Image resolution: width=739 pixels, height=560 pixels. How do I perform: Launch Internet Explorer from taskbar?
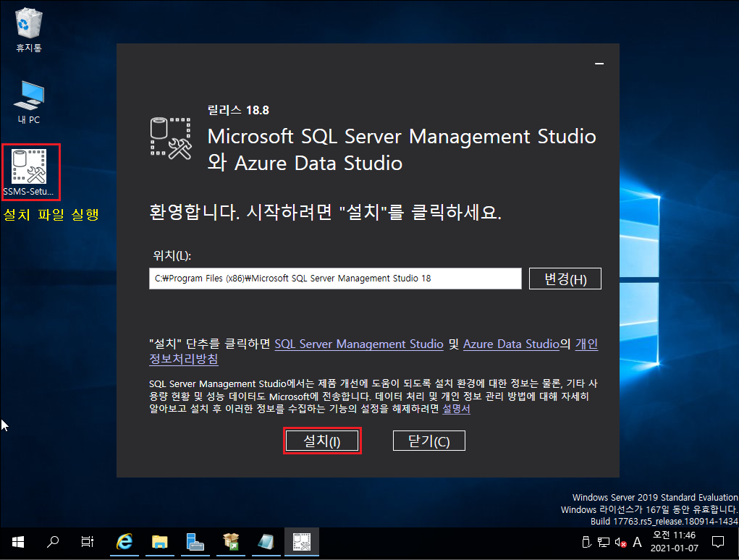point(124,542)
